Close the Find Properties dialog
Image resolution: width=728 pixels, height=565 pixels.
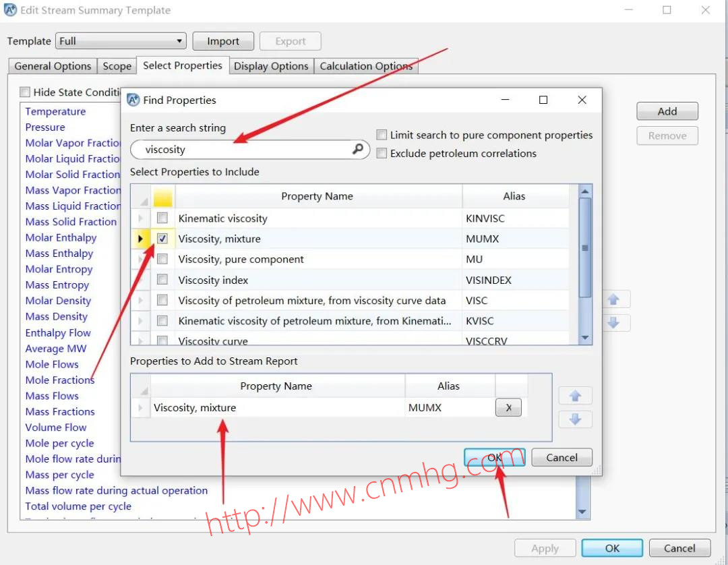point(582,100)
